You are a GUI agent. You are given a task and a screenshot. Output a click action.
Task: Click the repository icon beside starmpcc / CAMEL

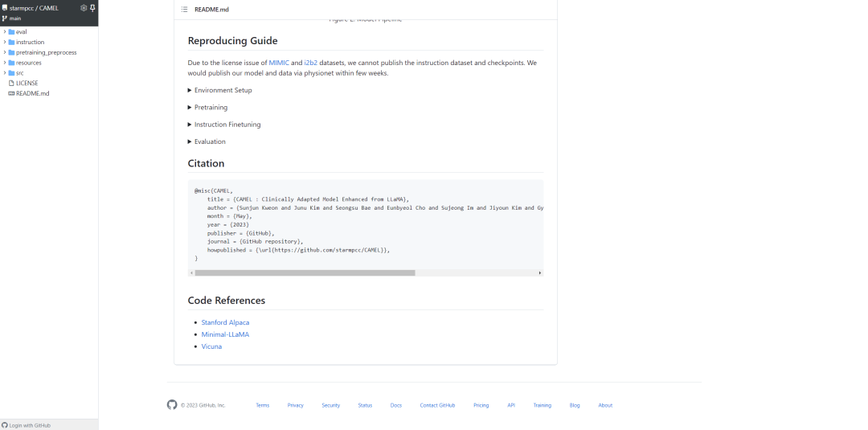[x=5, y=8]
